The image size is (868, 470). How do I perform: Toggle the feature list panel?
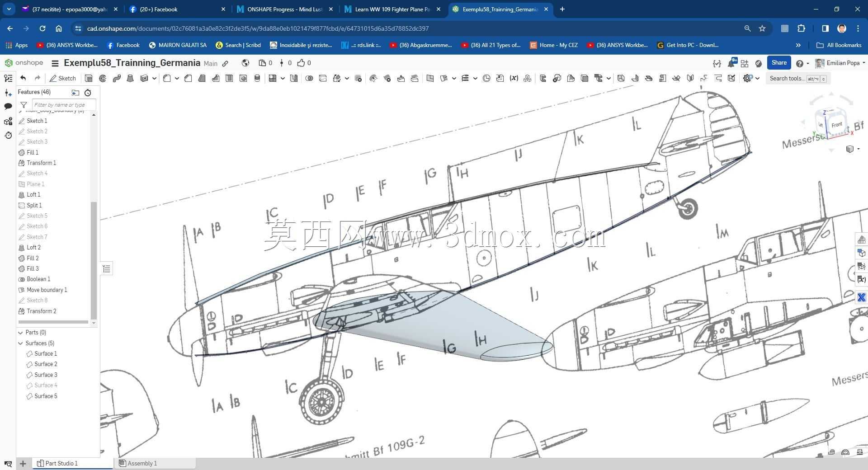pyautogui.click(x=8, y=78)
